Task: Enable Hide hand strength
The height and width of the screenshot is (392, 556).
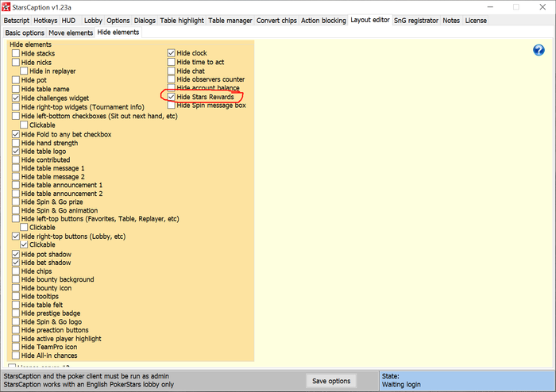Action: point(16,143)
